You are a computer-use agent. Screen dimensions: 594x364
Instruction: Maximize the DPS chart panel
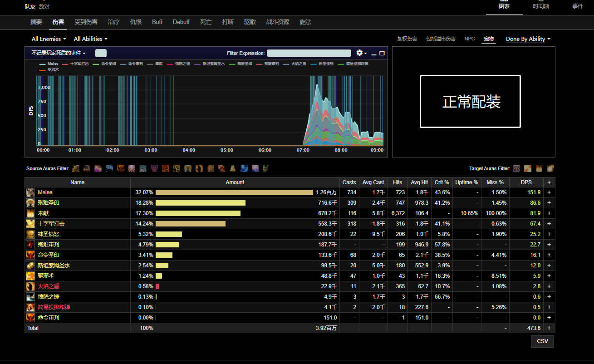(x=382, y=53)
